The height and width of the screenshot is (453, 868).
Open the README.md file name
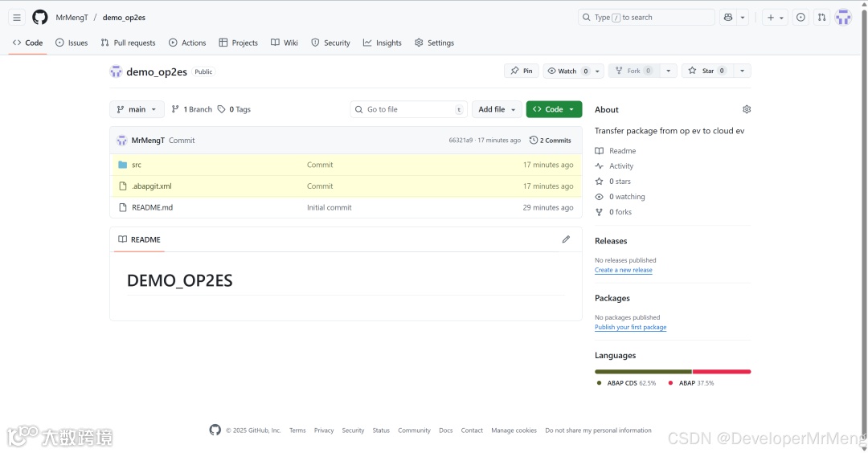pyautogui.click(x=152, y=207)
